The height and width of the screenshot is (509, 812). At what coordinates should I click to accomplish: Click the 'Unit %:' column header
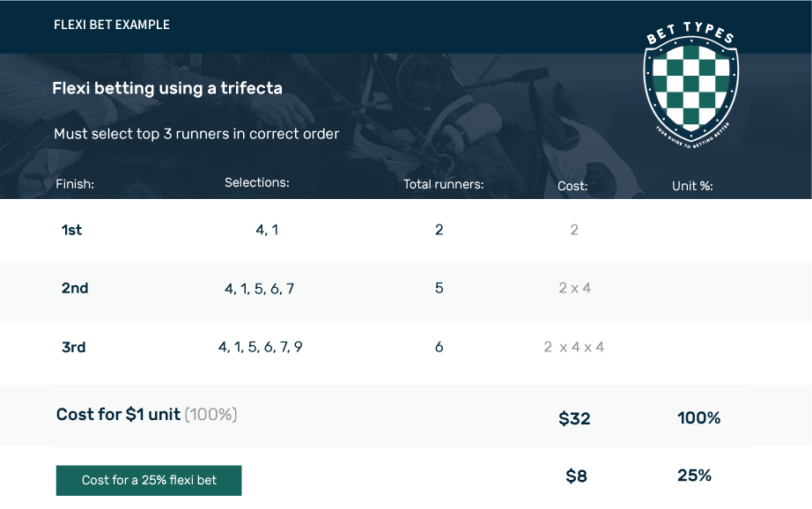(x=692, y=186)
